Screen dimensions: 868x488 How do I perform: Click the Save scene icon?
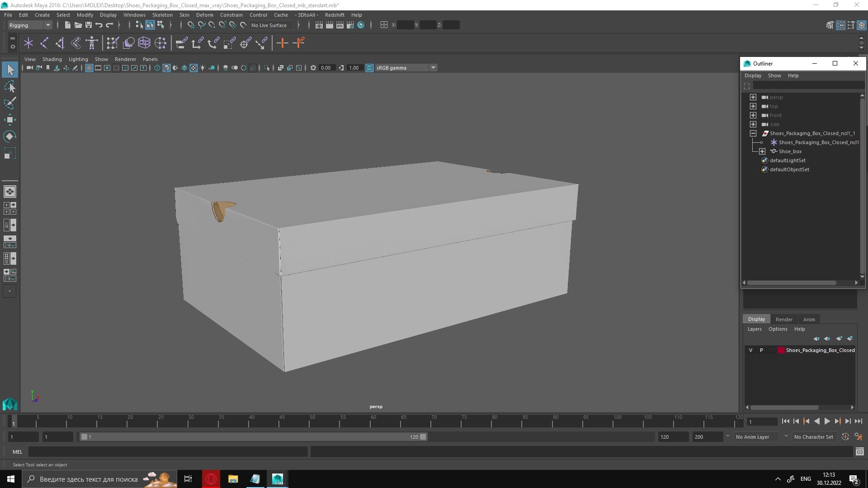pyautogui.click(x=89, y=25)
